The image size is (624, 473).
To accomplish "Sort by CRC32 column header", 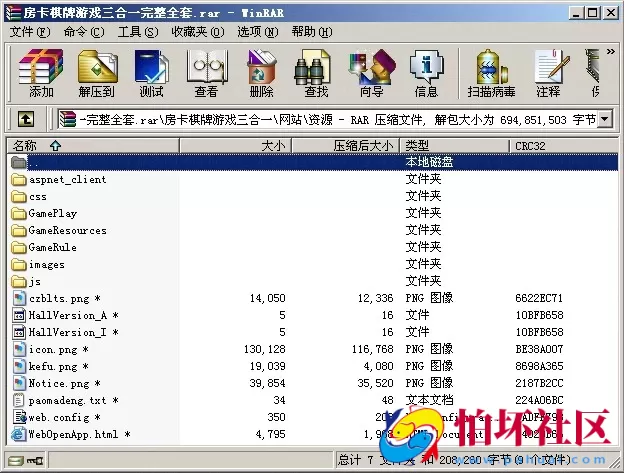I will point(564,146).
